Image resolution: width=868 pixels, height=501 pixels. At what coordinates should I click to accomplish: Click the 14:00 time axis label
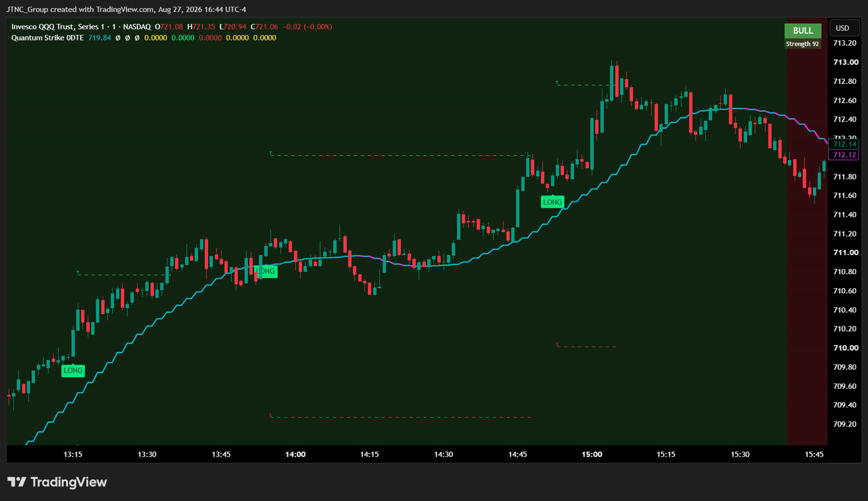(295, 454)
